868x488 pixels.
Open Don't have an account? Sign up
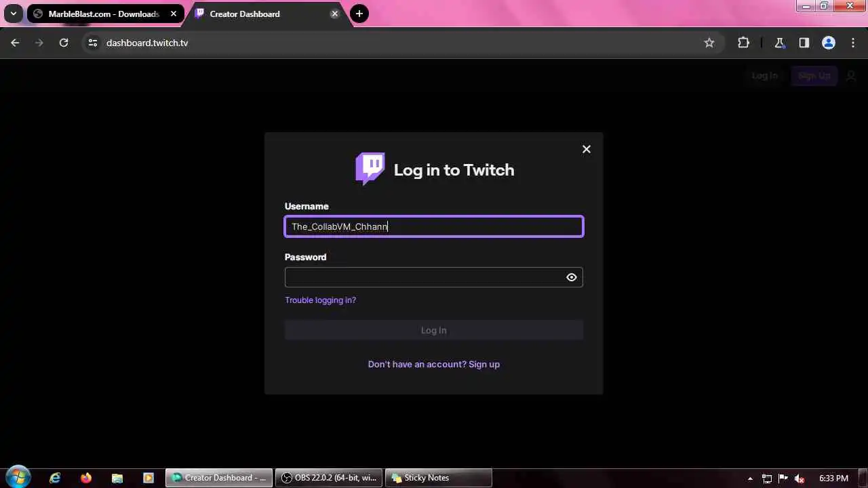pyautogui.click(x=434, y=364)
